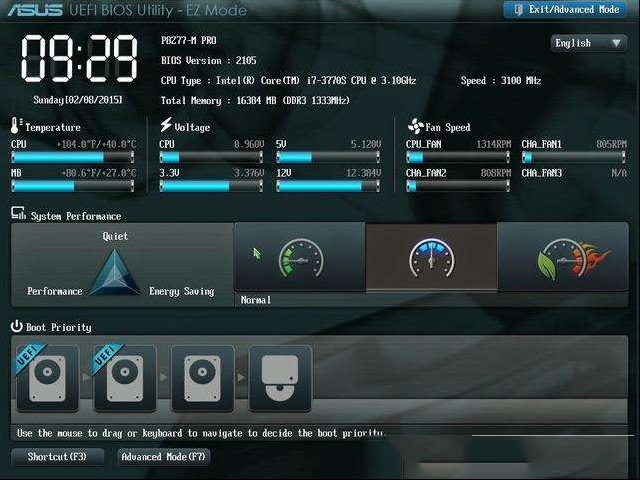The height and width of the screenshot is (480, 640).
Task: Click the lightning bolt Voltage icon
Action: (x=166, y=125)
